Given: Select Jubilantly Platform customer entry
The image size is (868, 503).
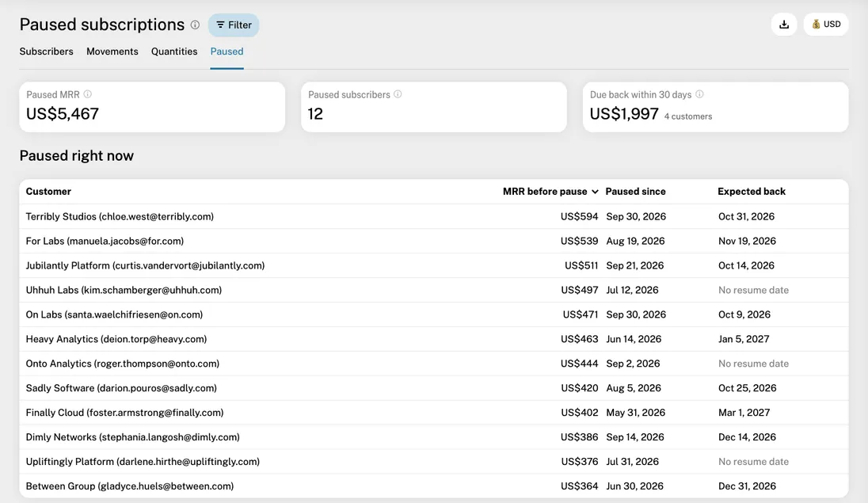Looking at the screenshot, I should click(434, 265).
